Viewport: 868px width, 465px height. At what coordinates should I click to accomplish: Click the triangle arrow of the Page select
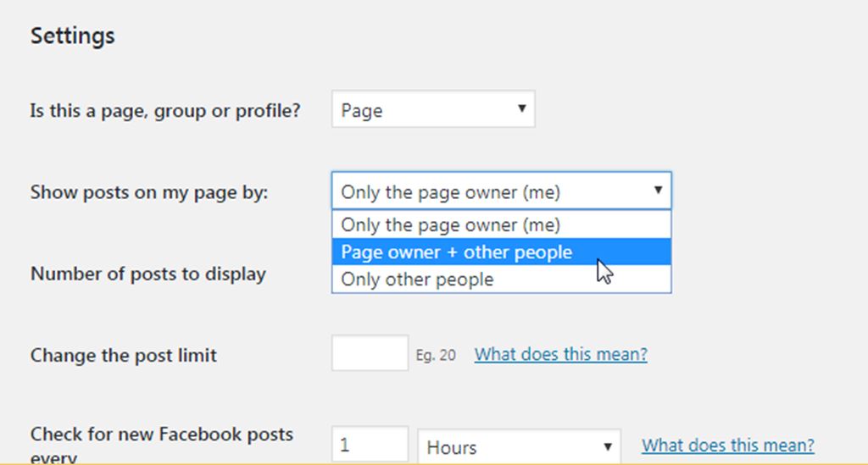(x=521, y=108)
